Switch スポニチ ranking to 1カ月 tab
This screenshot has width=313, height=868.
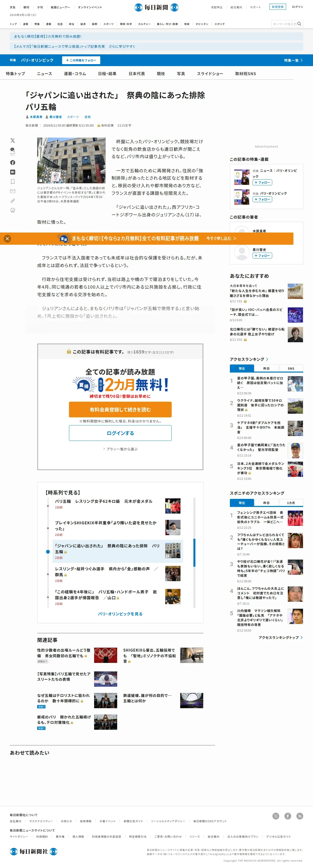tap(291, 503)
